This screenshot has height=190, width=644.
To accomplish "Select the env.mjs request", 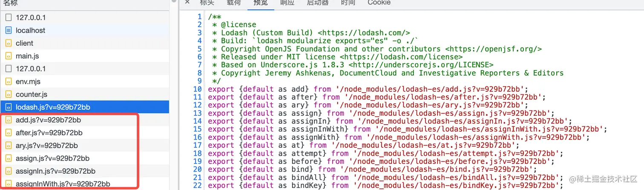I will pyautogui.click(x=84, y=81).
